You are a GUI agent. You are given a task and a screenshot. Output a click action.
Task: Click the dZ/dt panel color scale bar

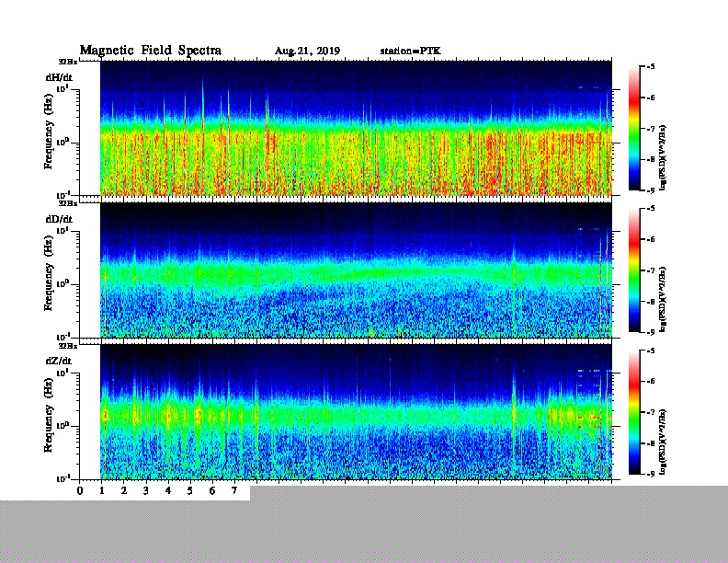(x=634, y=412)
